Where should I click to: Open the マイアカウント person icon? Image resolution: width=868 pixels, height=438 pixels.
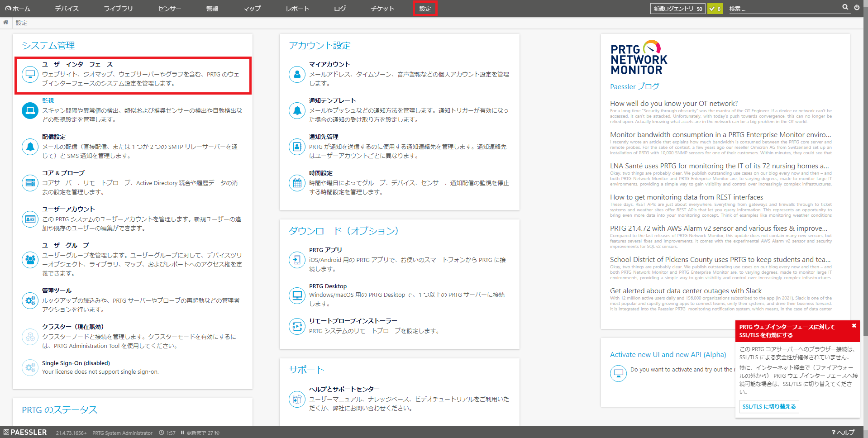[296, 74]
